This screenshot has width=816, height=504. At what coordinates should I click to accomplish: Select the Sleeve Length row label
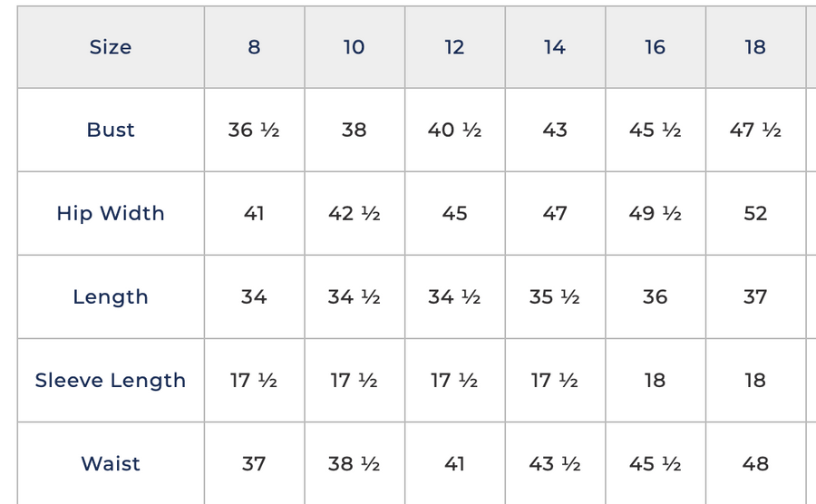(x=111, y=380)
